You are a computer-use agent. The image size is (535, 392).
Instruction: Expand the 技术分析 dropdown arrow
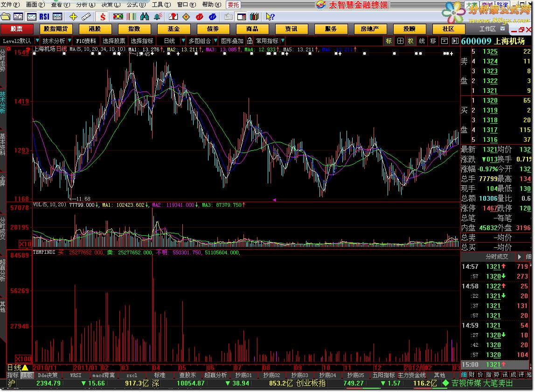click(69, 41)
